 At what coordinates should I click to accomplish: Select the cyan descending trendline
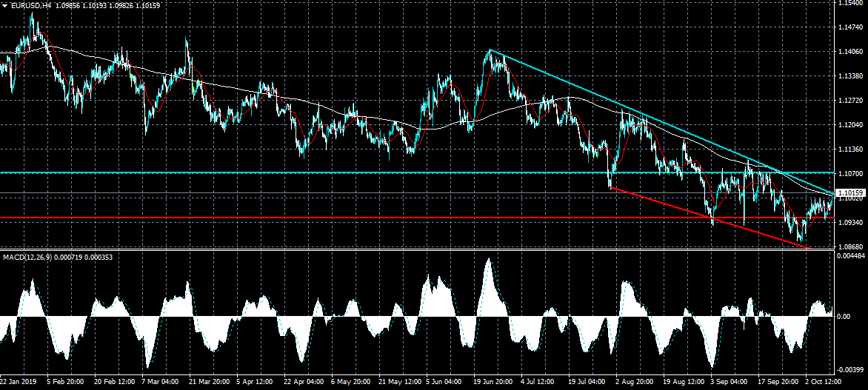tap(637, 112)
